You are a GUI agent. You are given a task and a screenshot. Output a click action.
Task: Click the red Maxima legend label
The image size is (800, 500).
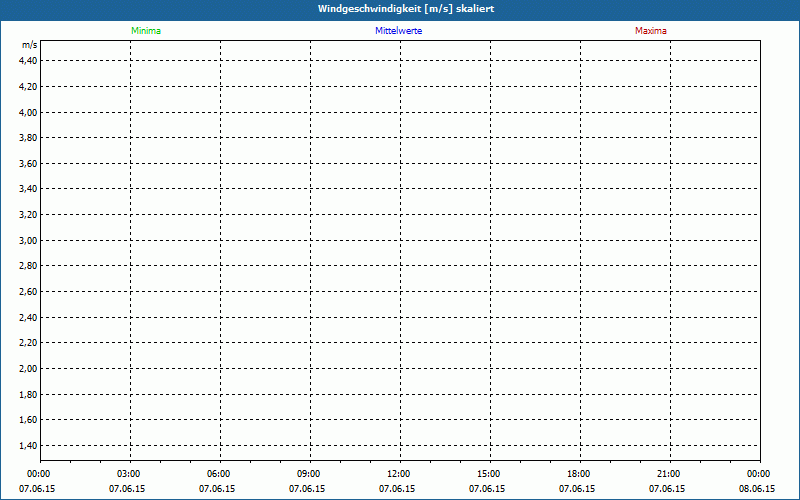click(651, 31)
